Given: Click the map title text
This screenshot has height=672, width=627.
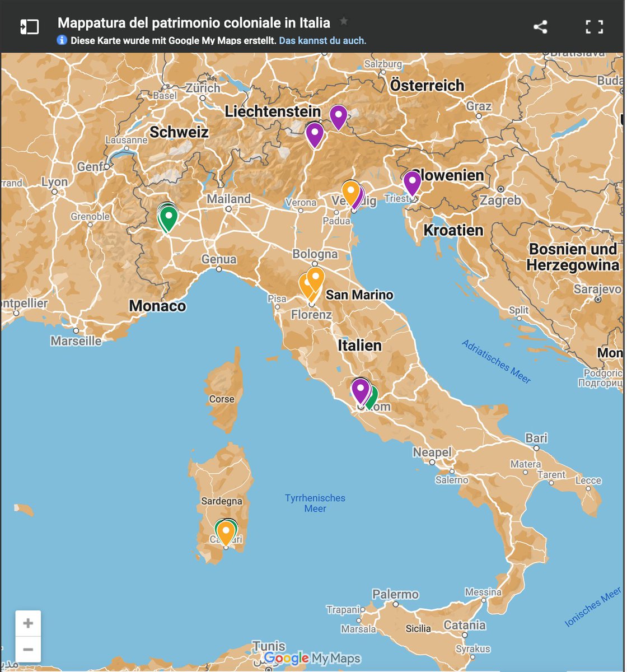Looking at the screenshot, I should [x=194, y=23].
